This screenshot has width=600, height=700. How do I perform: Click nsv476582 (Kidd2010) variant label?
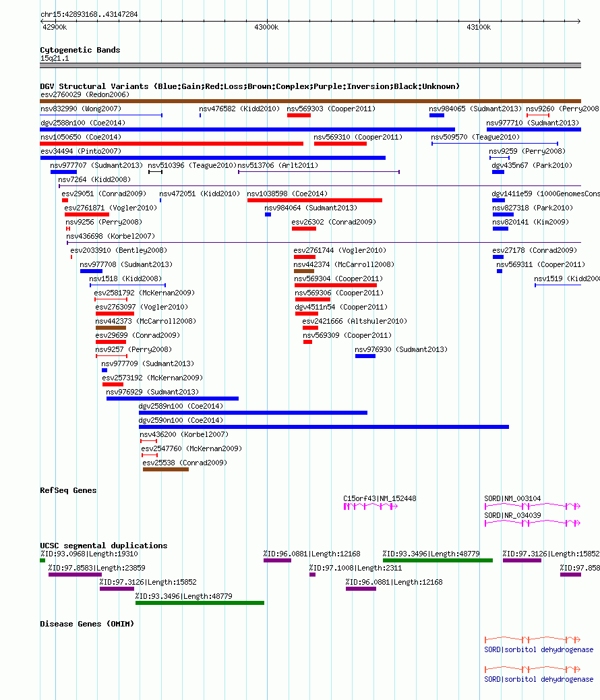[239, 109]
